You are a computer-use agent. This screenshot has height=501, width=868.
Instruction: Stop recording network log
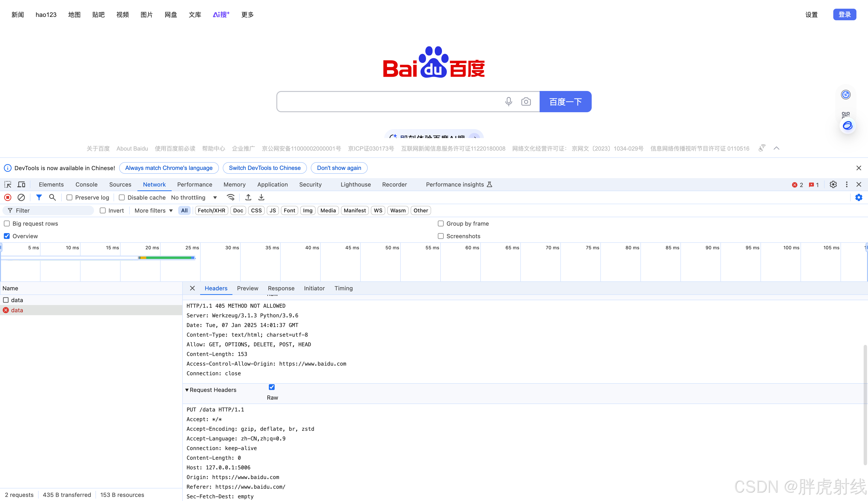point(8,197)
